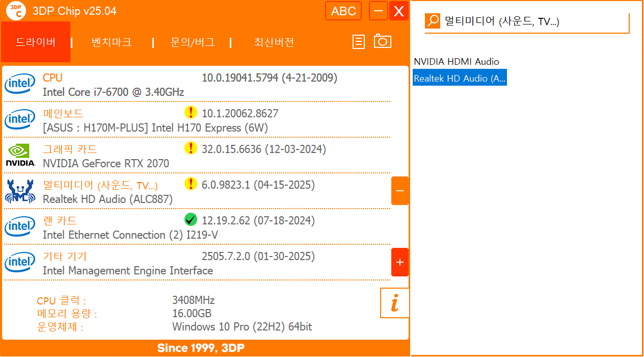The width and height of the screenshot is (644, 357).
Task: Click the Intel logo beside 기타 기기
Action: [20, 263]
